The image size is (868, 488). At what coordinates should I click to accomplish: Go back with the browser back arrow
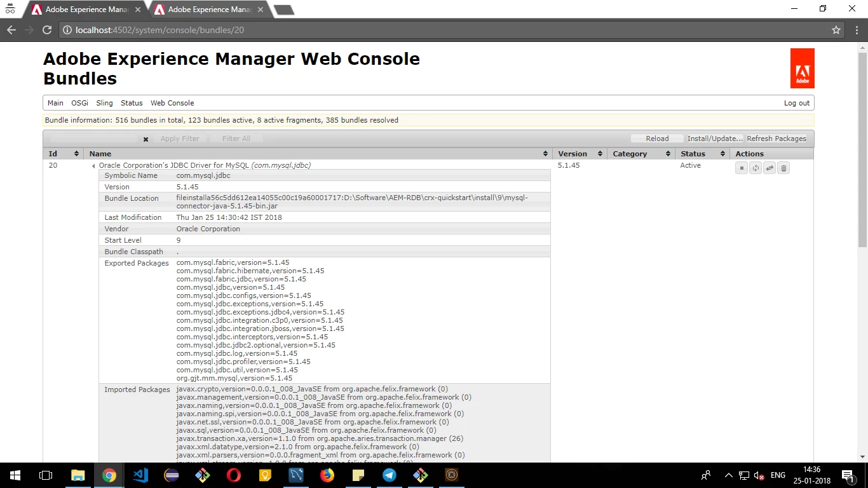(x=11, y=30)
